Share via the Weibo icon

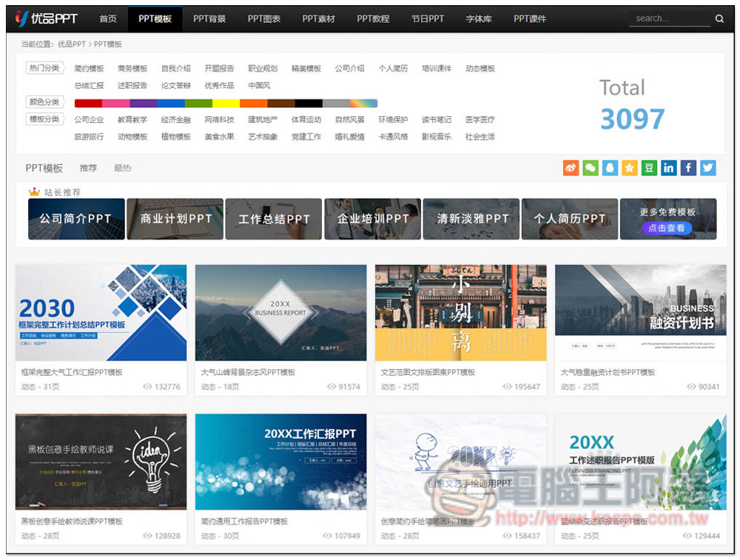[571, 168]
